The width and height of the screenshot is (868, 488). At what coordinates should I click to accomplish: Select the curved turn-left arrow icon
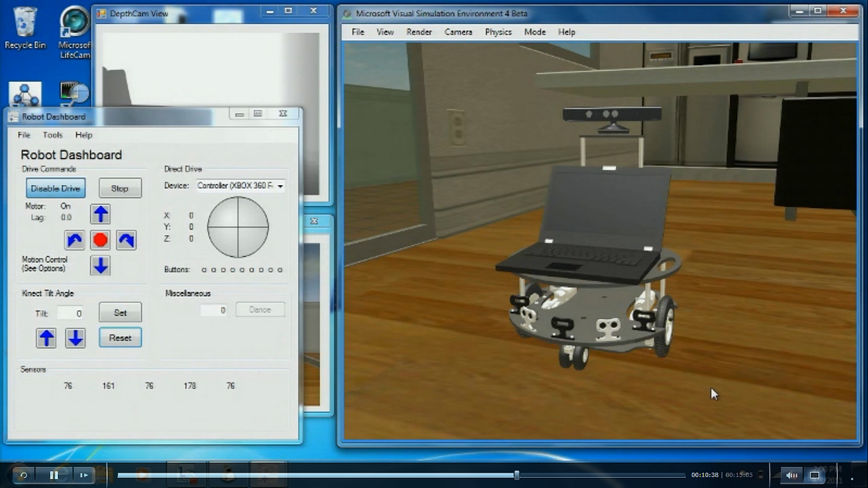tap(74, 239)
